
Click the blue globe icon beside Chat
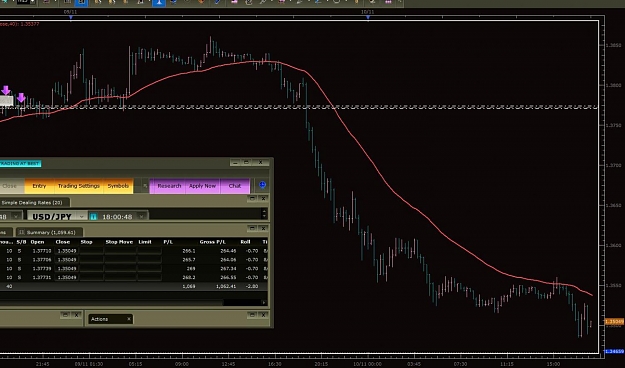point(262,185)
